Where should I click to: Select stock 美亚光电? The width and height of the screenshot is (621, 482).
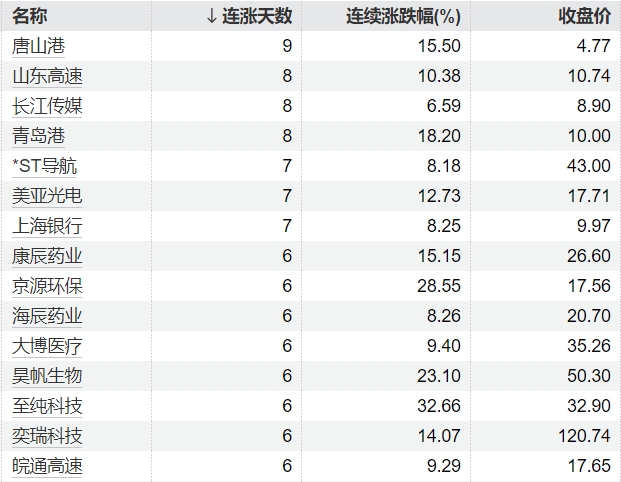[47, 195]
